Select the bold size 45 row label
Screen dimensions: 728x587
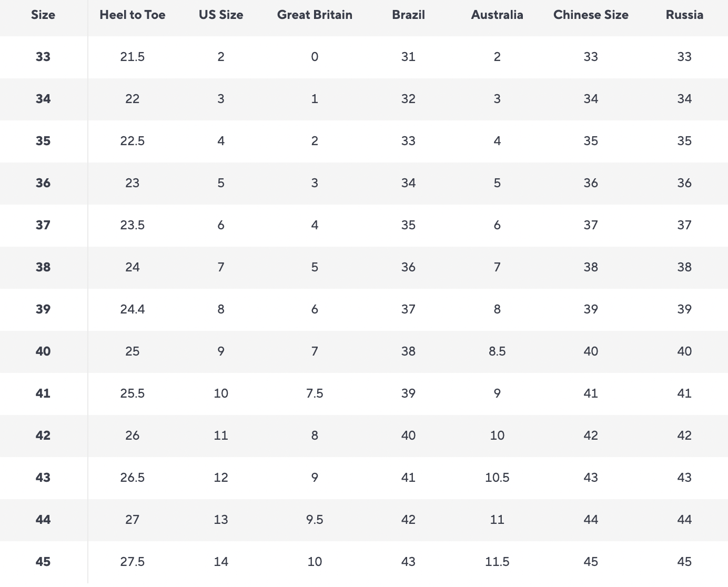pyautogui.click(x=43, y=562)
